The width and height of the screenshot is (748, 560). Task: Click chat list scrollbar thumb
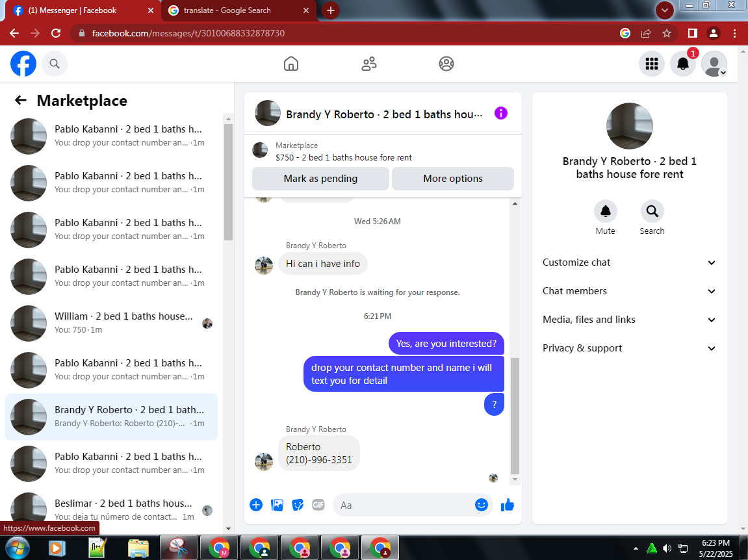click(228, 182)
